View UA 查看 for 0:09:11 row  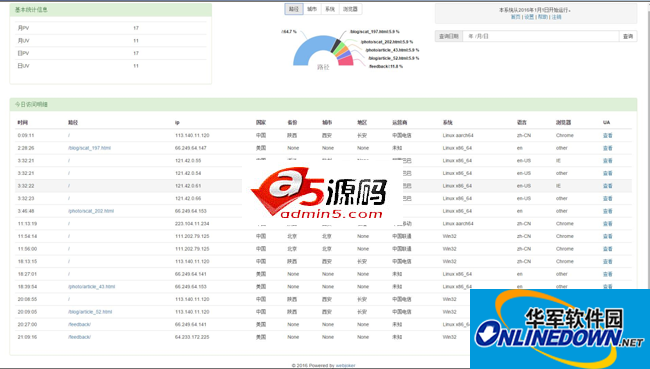pyautogui.click(x=608, y=136)
